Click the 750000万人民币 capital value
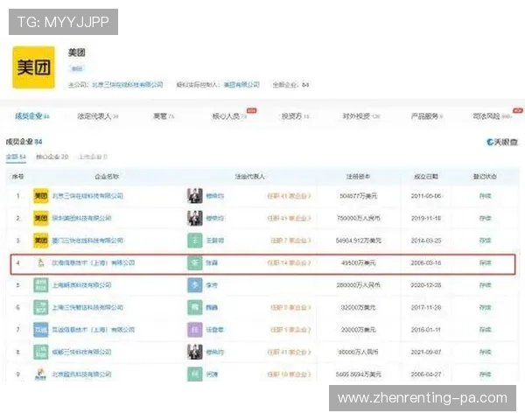Viewport: 525px width, 420px height. click(358, 219)
